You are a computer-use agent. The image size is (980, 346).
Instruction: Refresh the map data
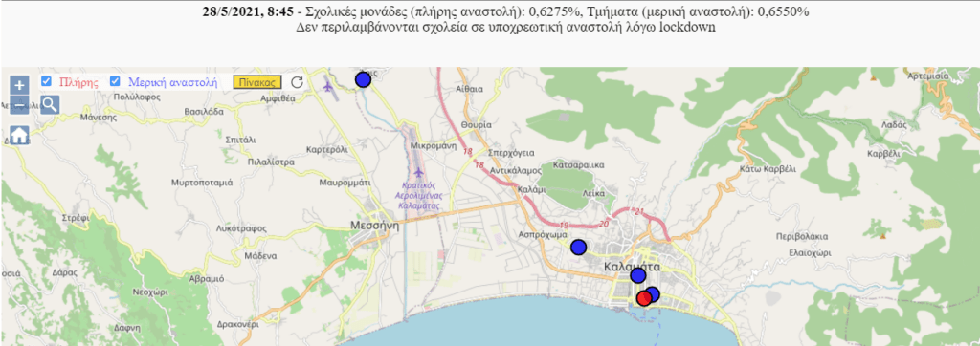(x=298, y=82)
